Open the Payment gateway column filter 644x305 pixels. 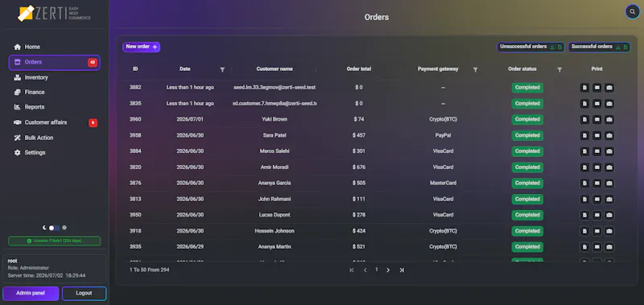coord(475,70)
